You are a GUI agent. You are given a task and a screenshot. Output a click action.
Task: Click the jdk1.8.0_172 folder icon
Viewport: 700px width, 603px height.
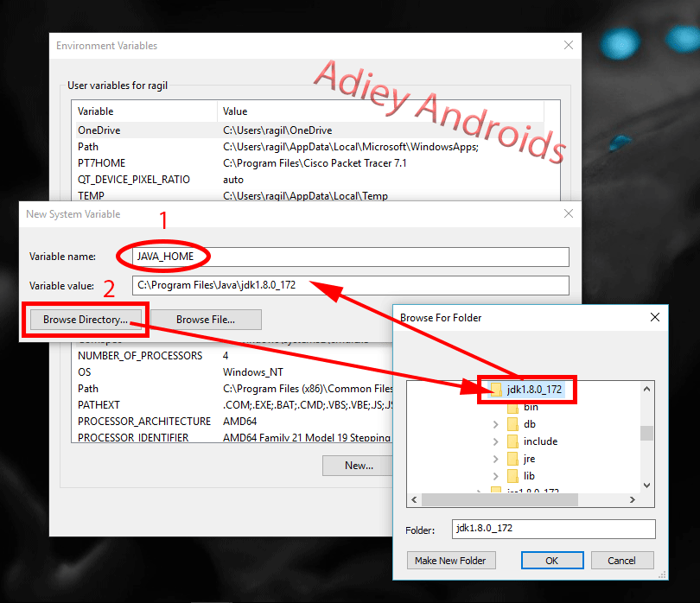pos(497,388)
